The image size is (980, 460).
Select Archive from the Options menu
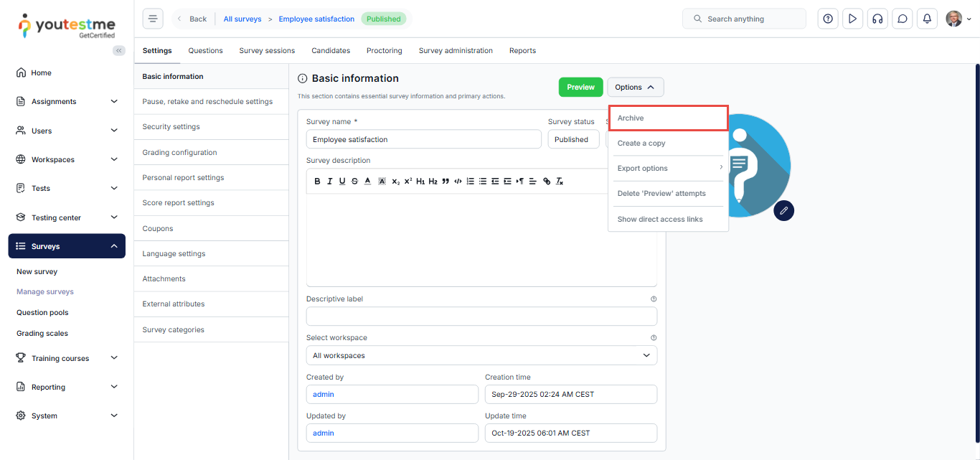(669, 118)
